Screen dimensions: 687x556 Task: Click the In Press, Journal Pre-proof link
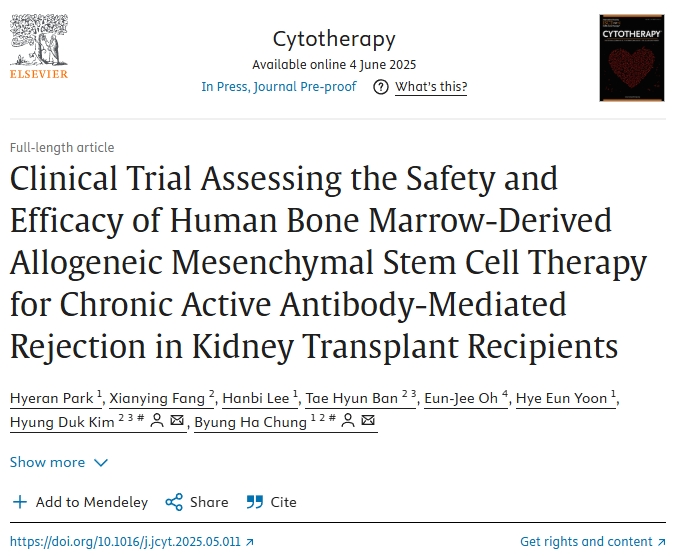278,87
